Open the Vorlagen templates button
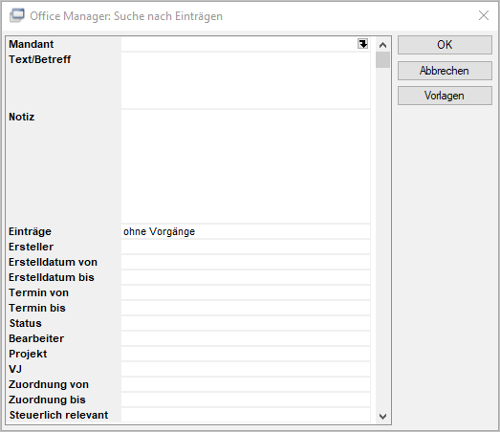 (445, 96)
